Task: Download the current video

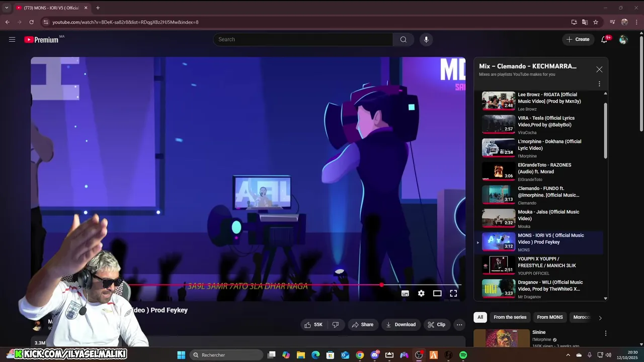Action: pos(400,325)
